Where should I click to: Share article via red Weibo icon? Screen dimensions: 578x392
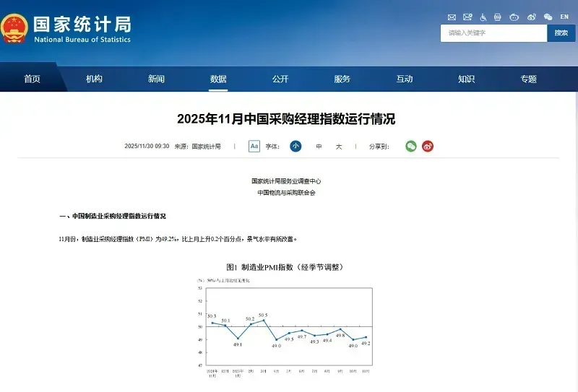(x=428, y=146)
